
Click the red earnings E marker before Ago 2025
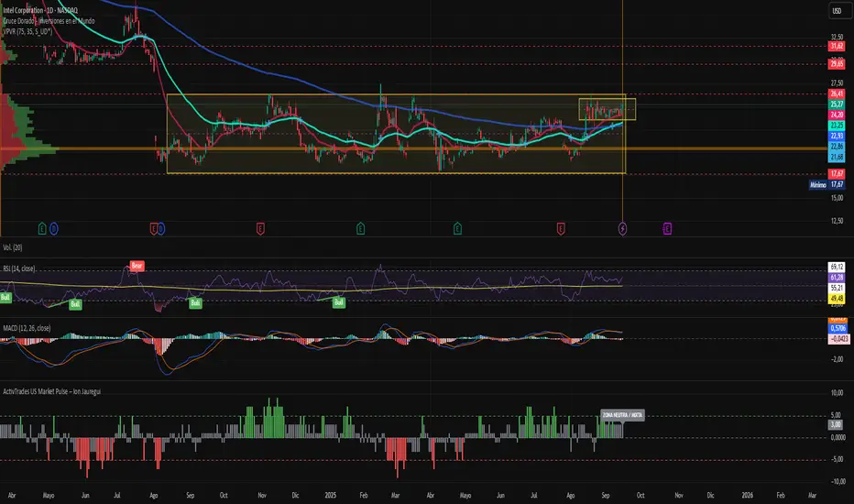[561, 229]
